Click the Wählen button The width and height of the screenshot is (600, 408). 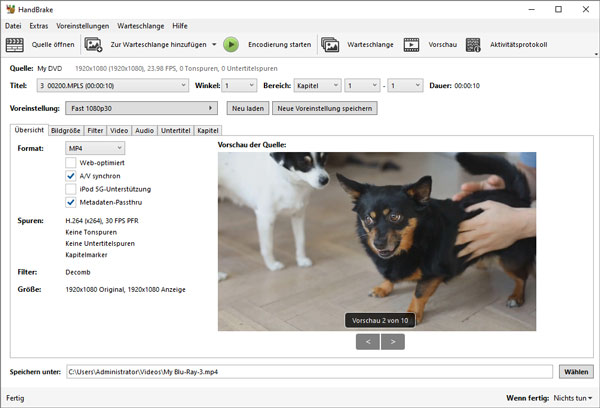point(576,372)
